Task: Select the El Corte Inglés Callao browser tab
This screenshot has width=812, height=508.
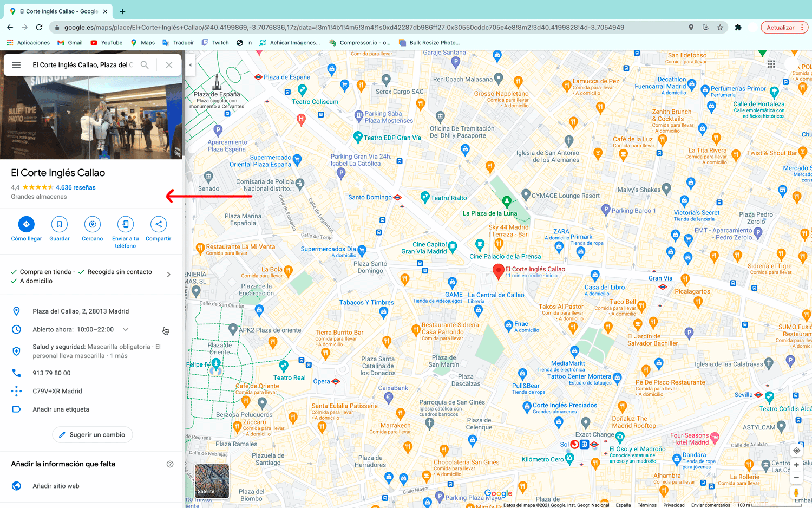Action: 58,11
